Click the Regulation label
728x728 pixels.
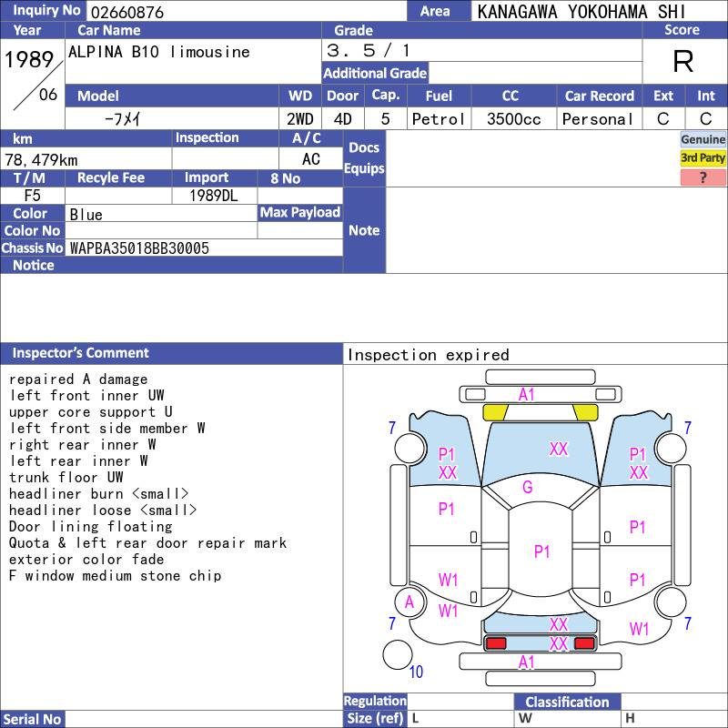[x=375, y=701]
